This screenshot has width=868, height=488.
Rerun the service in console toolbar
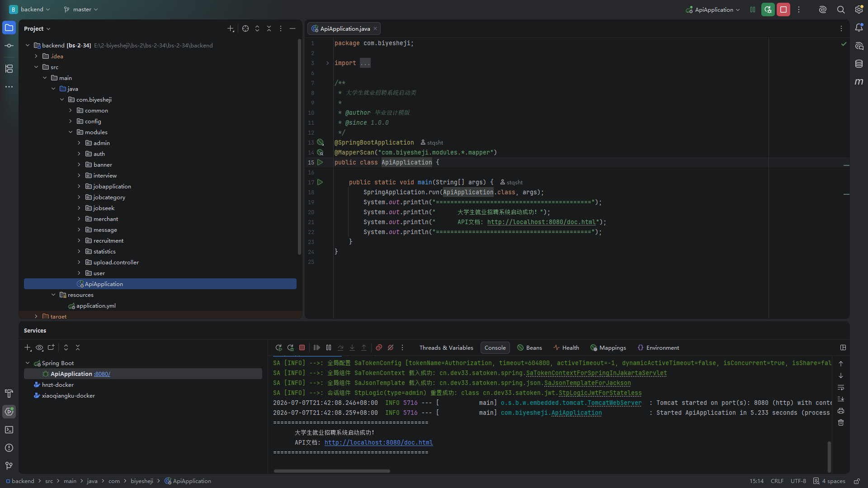click(x=278, y=347)
